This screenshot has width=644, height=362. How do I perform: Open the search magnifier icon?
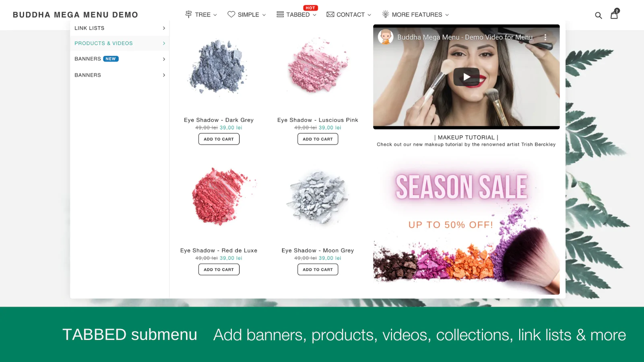599,15
